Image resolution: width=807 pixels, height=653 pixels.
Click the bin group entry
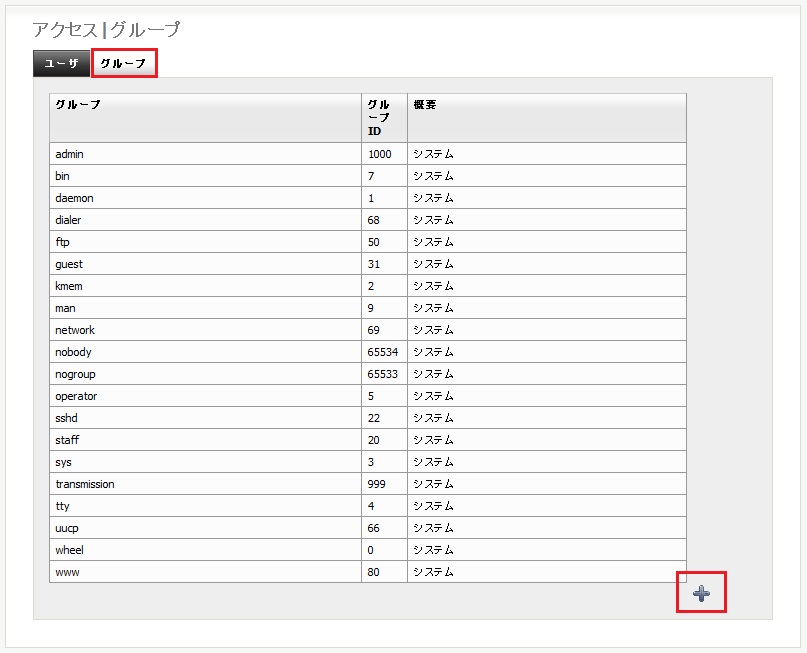[367, 176]
